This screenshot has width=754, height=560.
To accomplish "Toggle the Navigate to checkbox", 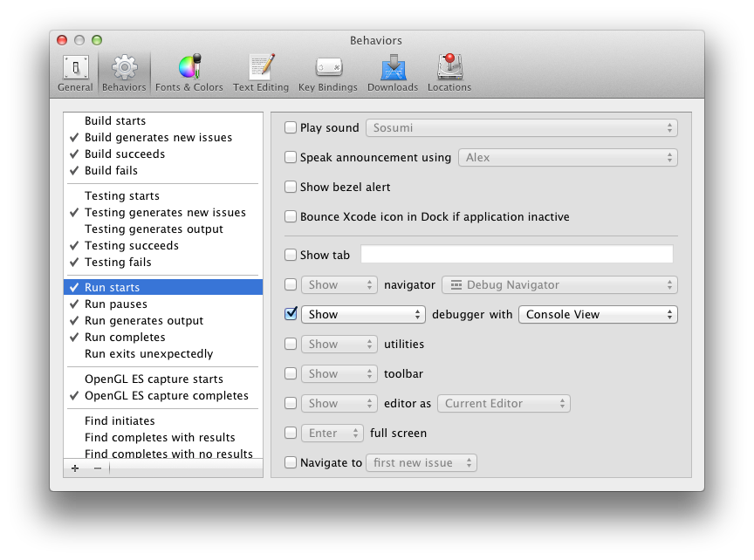I will [291, 463].
